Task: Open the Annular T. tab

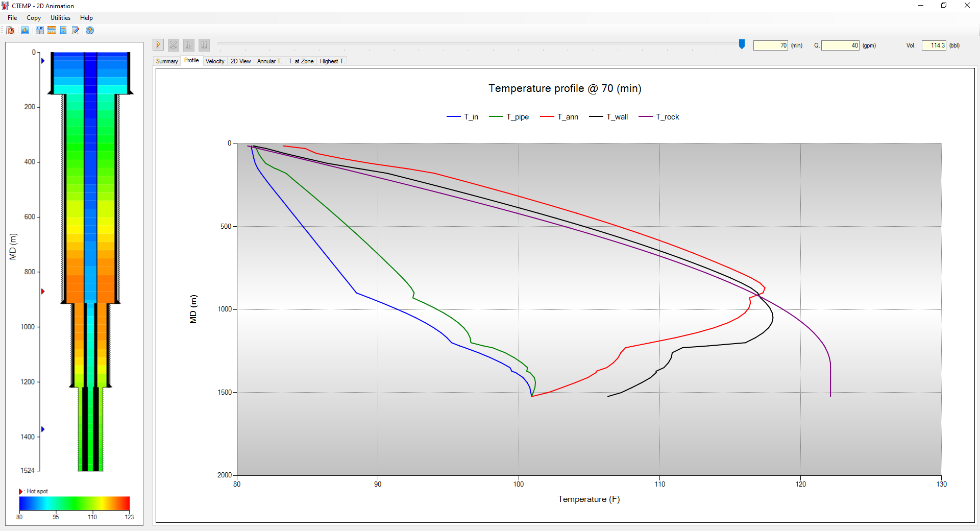Action: tap(269, 61)
